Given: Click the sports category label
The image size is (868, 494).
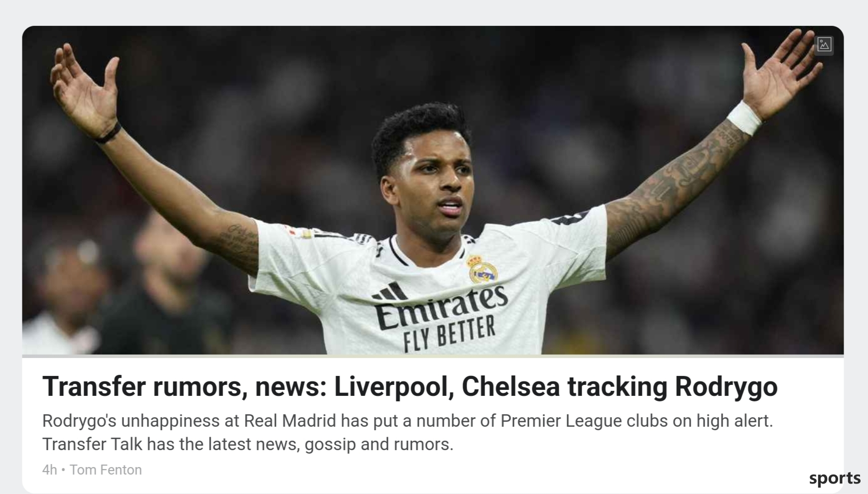Looking at the screenshot, I should pos(835,479).
